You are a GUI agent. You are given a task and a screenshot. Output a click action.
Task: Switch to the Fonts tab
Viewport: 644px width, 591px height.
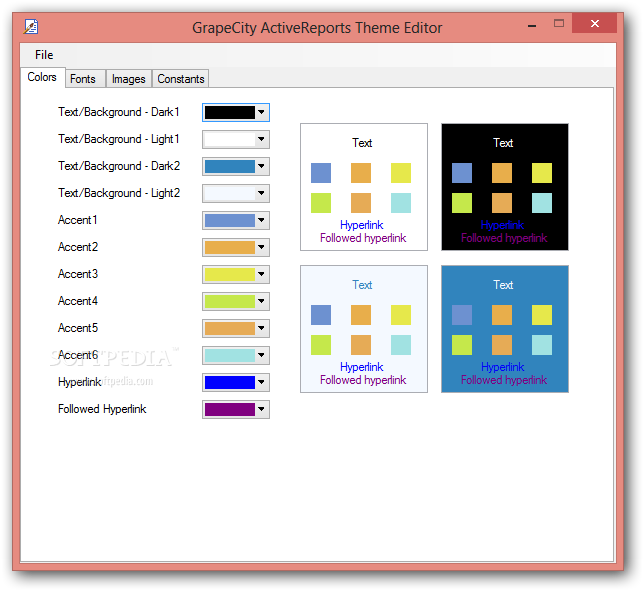83,79
